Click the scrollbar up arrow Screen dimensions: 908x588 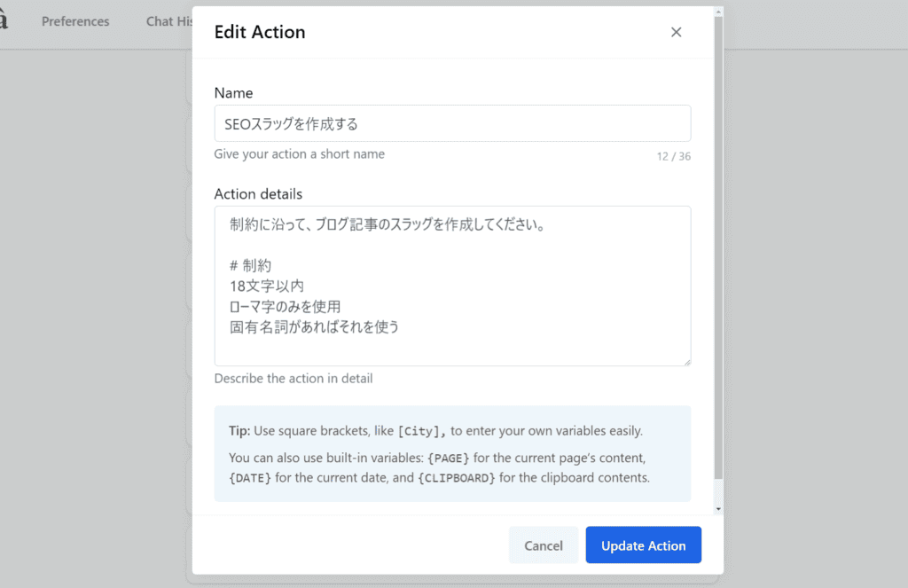[718, 12]
